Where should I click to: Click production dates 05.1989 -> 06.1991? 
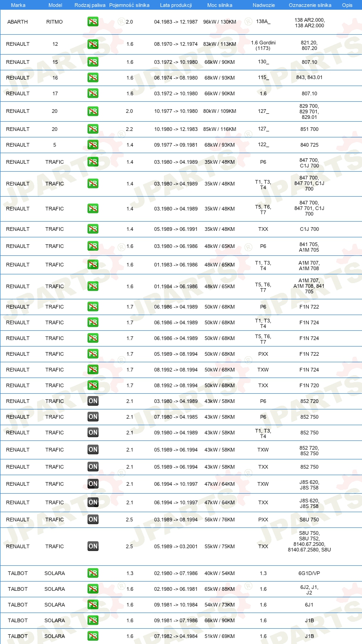click(x=176, y=229)
